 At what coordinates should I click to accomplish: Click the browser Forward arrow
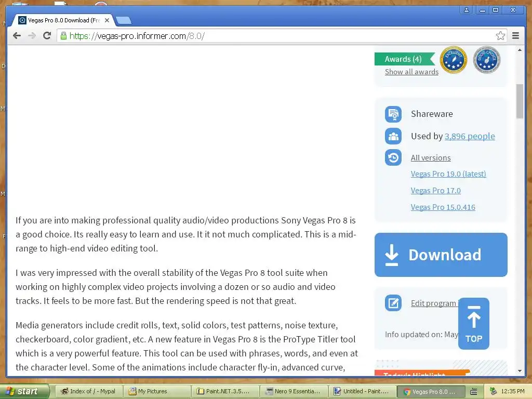(32, 36)
